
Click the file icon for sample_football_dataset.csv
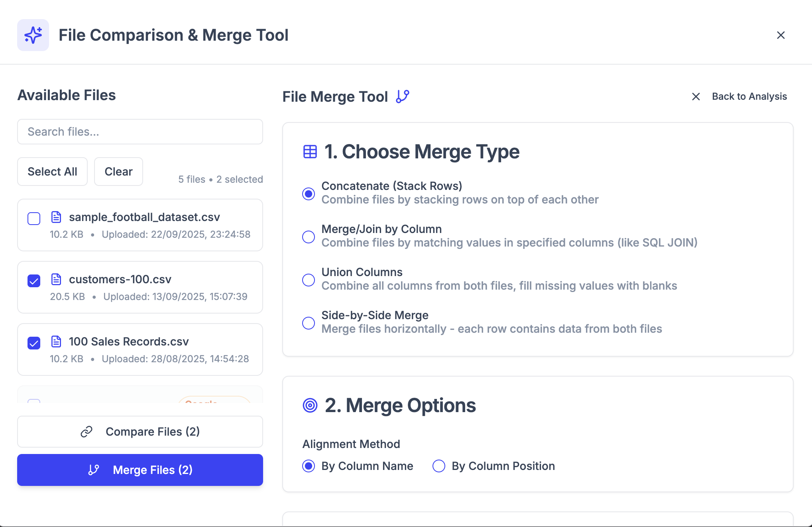[x=56, y=217]
